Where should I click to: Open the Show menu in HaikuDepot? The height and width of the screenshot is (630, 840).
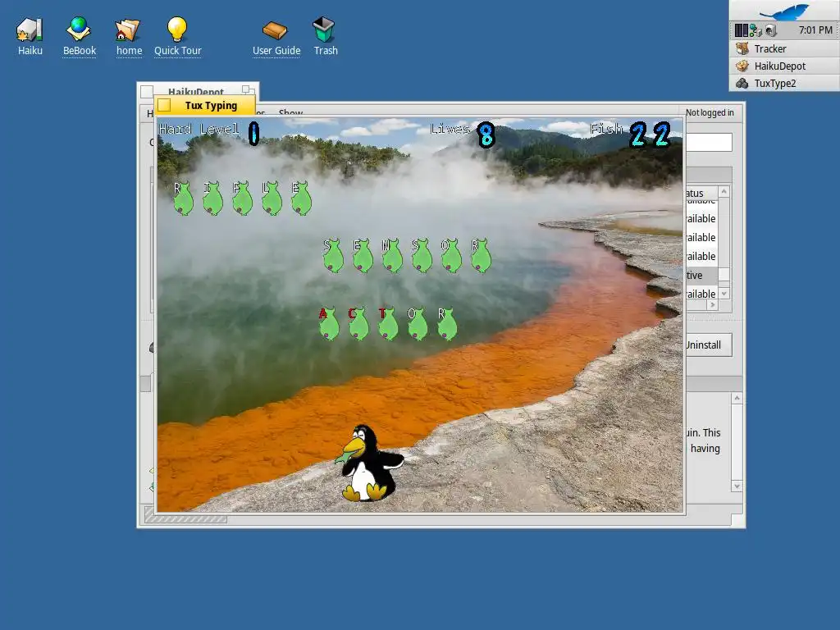[291, 112]
